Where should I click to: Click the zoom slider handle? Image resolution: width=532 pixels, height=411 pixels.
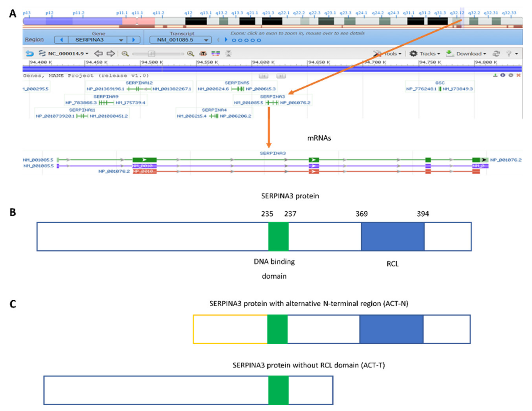click(x=151, y=54)
